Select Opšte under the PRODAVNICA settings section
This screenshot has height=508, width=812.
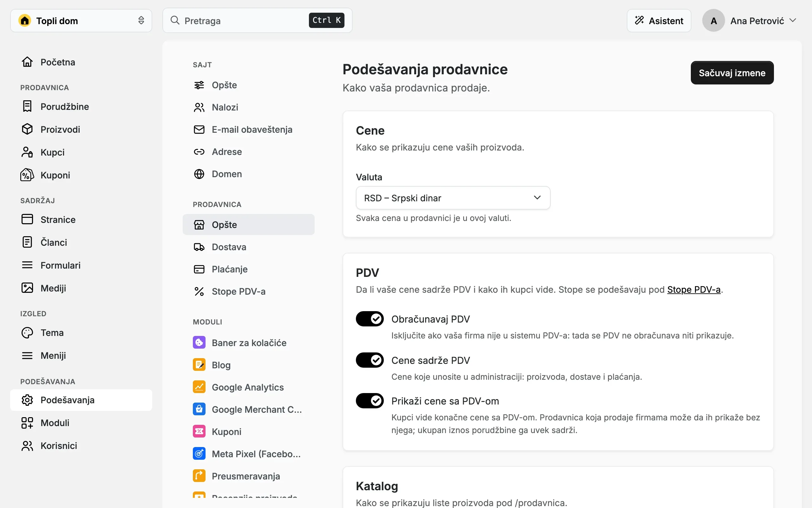[248, 224]
